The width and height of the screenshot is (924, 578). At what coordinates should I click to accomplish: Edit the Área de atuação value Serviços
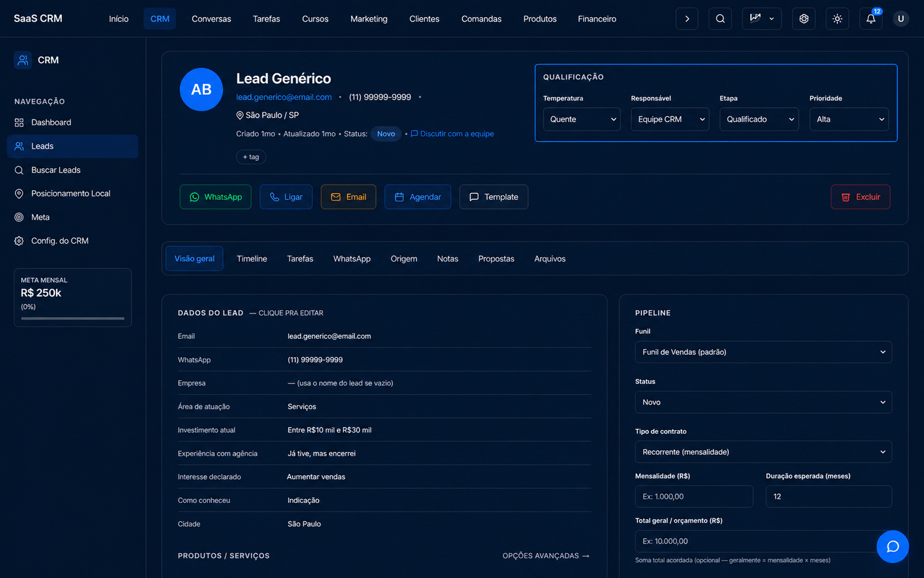302,407
